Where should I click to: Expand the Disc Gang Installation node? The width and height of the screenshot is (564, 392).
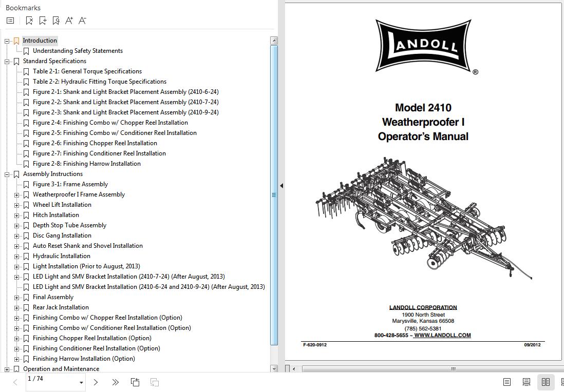(x=16, y=236)
